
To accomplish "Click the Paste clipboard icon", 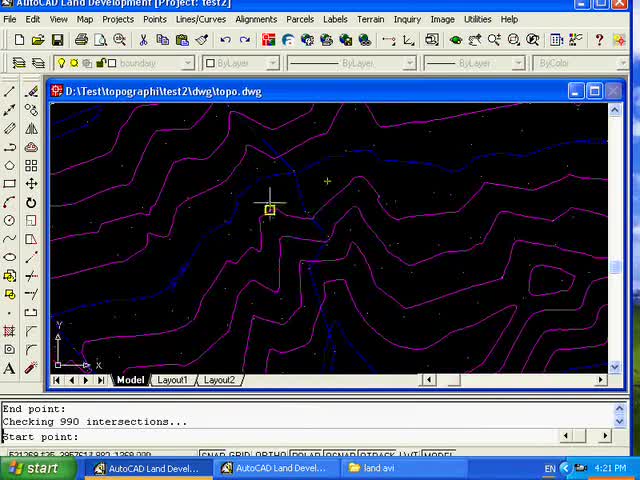I will click(182, 40).
